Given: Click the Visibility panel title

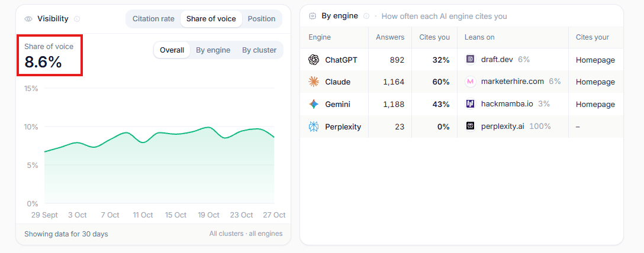Looking at the screenshot, I should pos(53,19).
